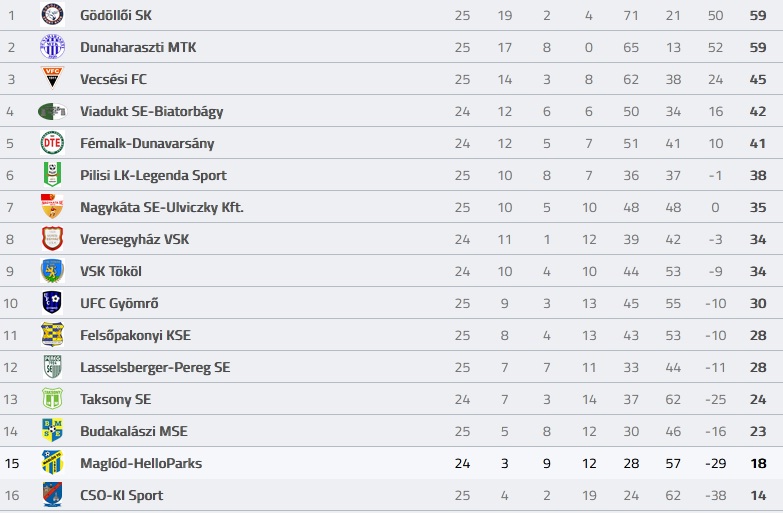Select the Felsőpakonyi KSE crest

point(52,335)
